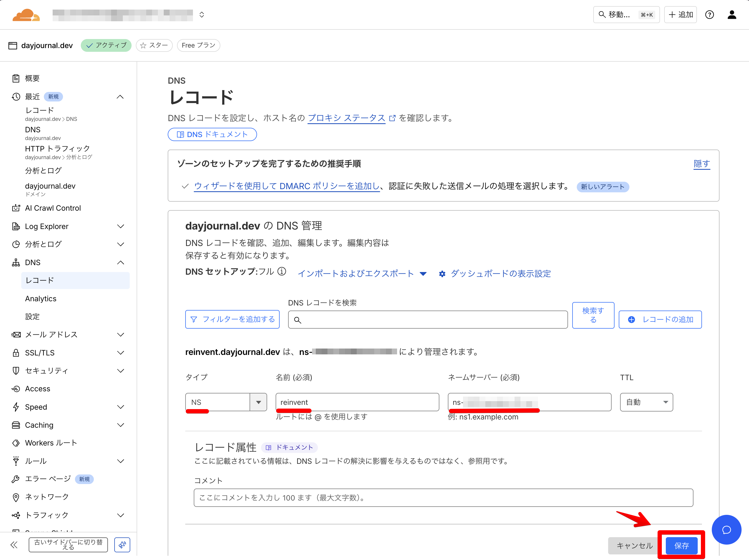
Task: Open the help question mark icon
Action: pos(709,15)
